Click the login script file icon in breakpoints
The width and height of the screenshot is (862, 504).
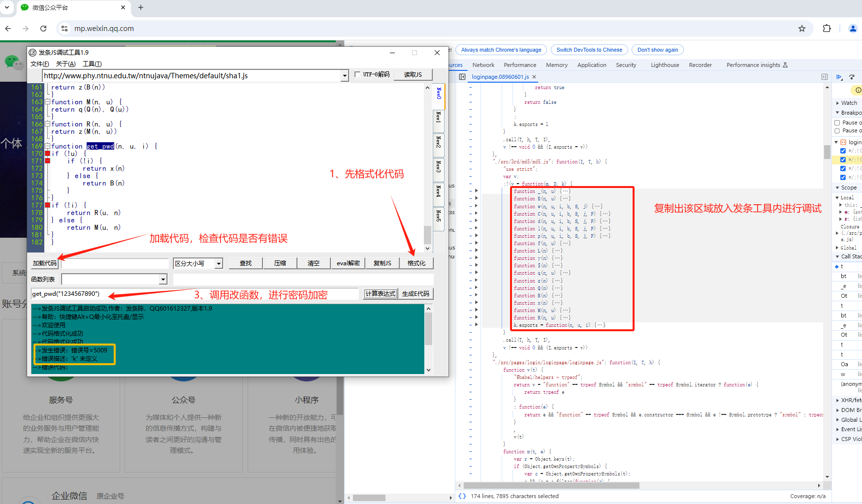pyautogui.click(x=843, y=142)
